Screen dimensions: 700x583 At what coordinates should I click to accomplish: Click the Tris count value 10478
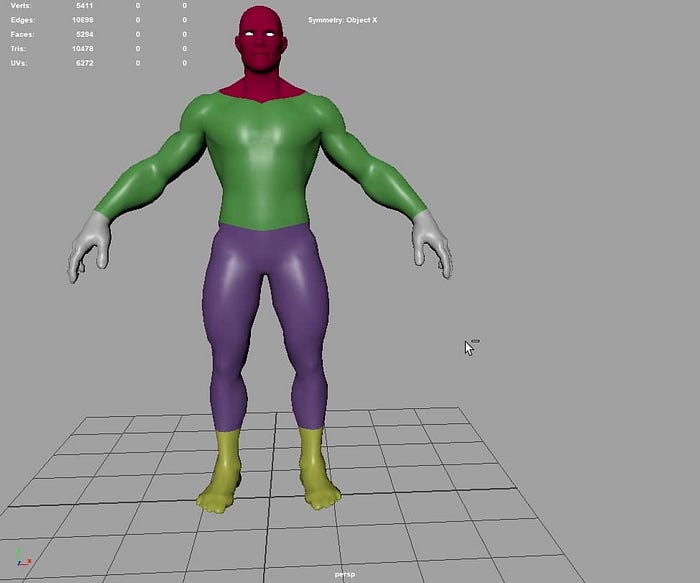[x=83, y=49]
